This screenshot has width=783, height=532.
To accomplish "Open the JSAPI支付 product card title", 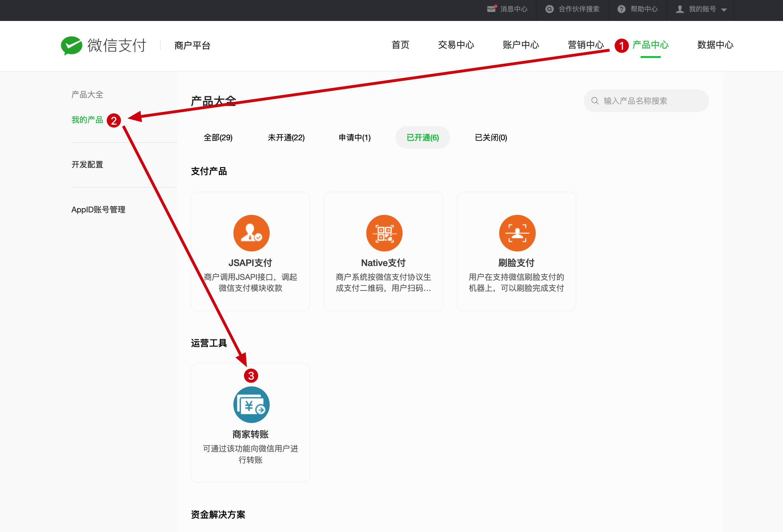I will (250, 263).
